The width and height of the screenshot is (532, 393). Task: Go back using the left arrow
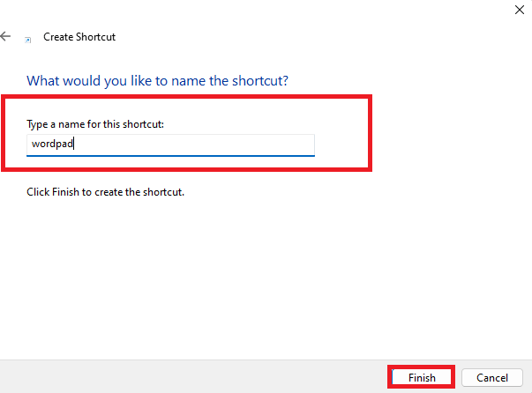(5, 36)
